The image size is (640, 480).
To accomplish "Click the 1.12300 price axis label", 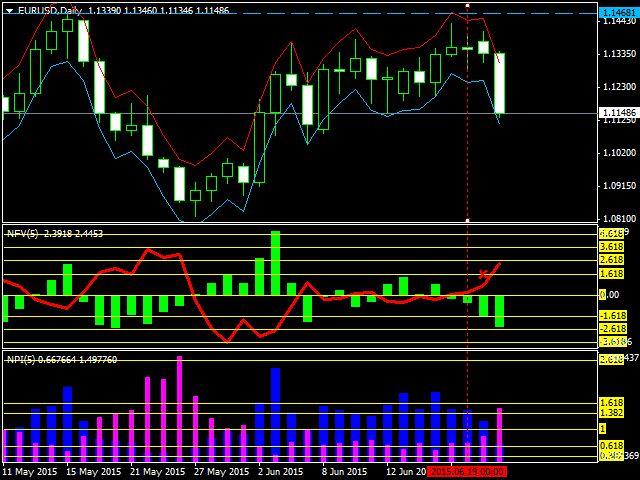I will tap(619, 87).
